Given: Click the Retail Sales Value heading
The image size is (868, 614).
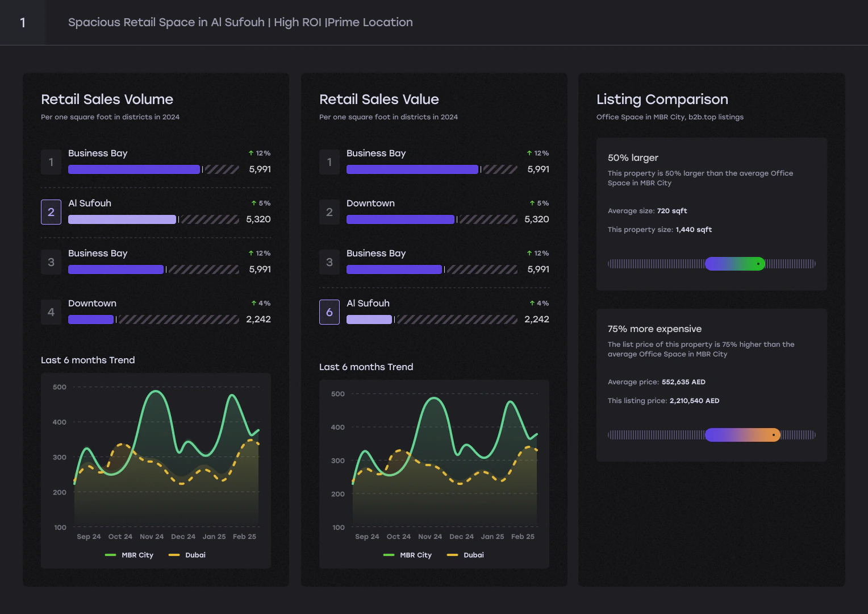Looking at the screenshot, I should click(379, 99).
